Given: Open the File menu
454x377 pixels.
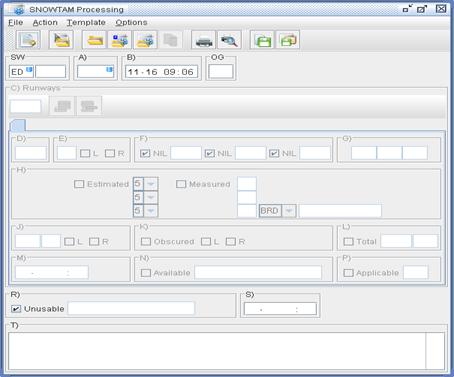Looking at the screenshot, I should [15, 22].
